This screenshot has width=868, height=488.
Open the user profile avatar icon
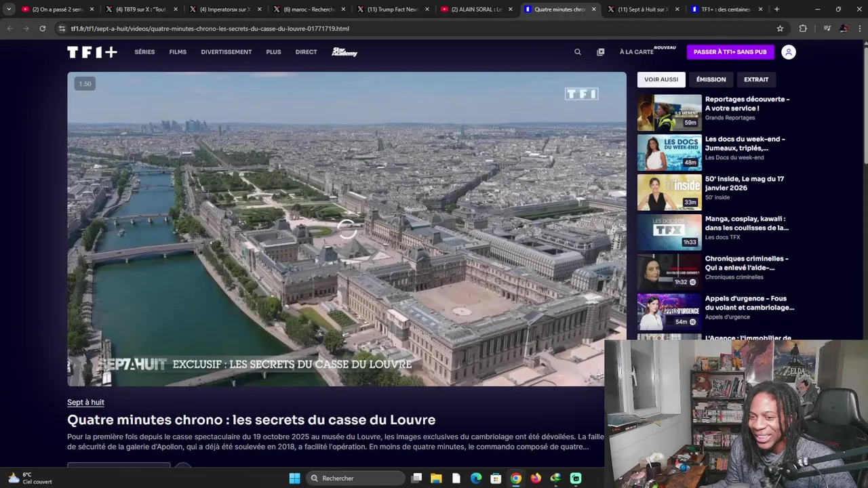tap(788, 52)
